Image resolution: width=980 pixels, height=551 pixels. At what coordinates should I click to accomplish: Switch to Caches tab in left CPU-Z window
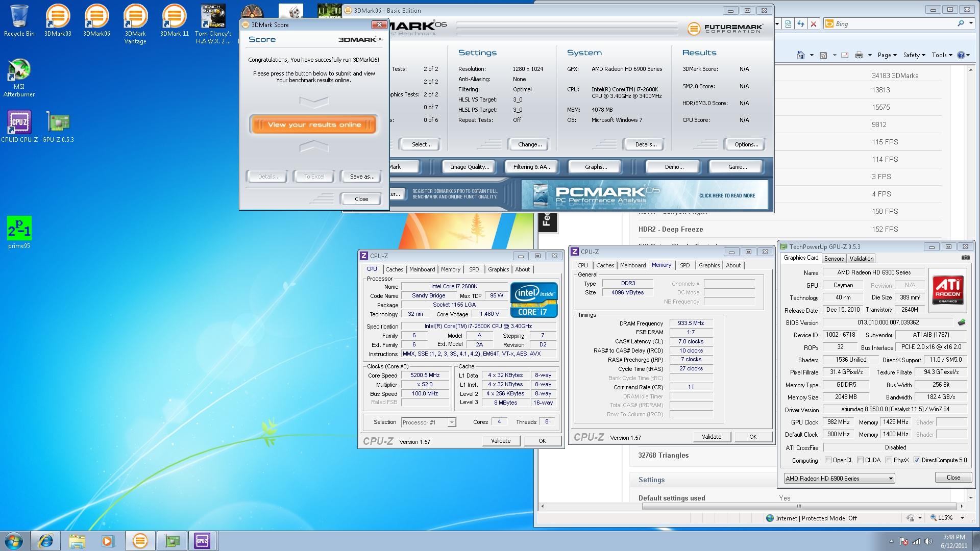pos(394,269)
